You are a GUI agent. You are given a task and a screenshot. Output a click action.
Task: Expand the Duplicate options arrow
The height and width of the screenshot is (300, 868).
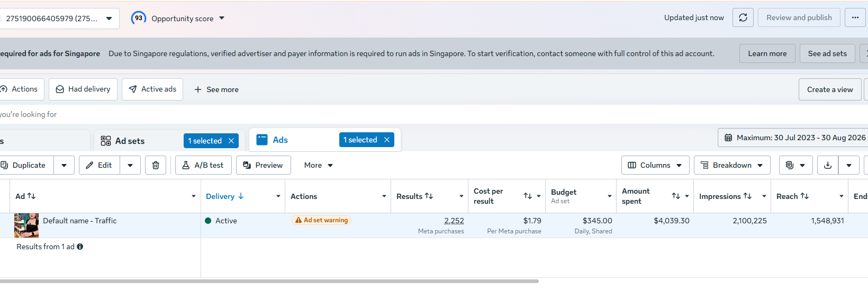(x=64, y=165)
